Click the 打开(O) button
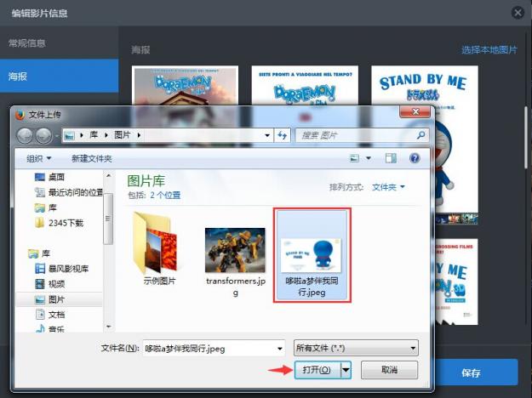Screen dimensions: 532x398 317,370
